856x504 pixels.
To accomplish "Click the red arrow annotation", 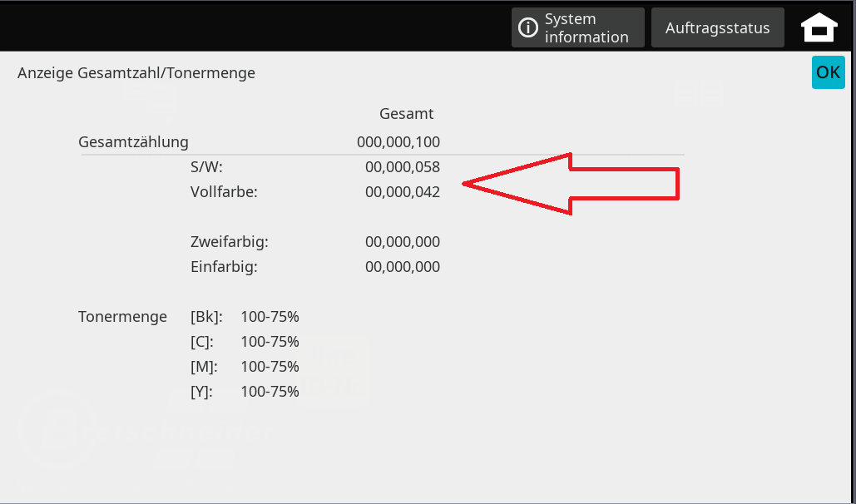I will 571,184.
